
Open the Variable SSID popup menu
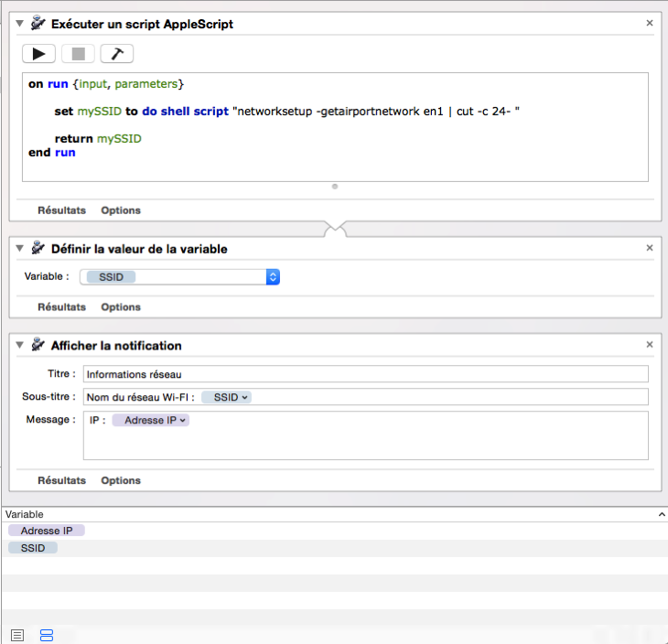pyautogui.click(x=272, y=276)
